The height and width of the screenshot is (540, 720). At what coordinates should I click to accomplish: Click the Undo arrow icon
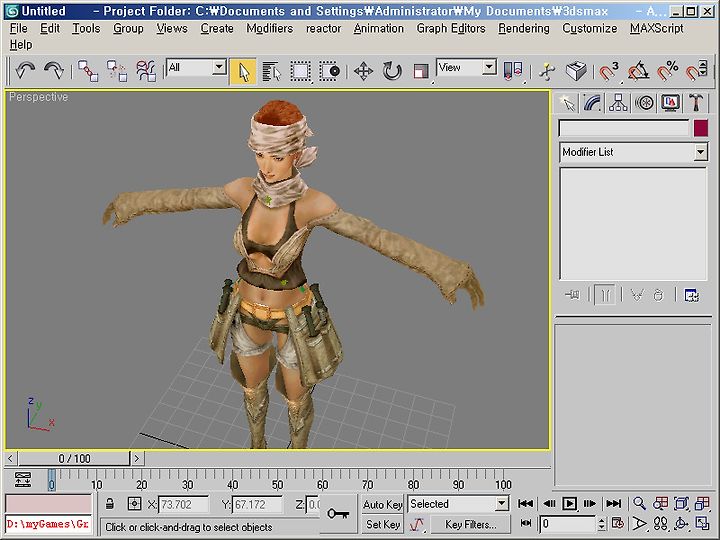coord(25,71)
